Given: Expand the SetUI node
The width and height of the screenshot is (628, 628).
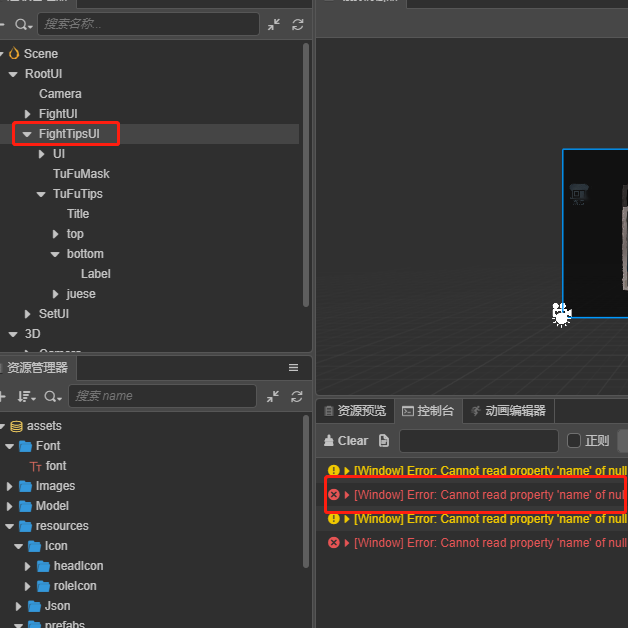Looking at the screenshot, I should click(27, 314).
